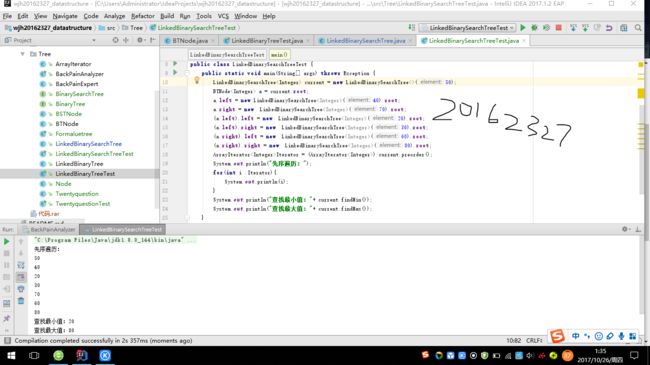The image size is (650, 365).
Task: Stop the process with red toolbar square
Action: tap(558, 28)
